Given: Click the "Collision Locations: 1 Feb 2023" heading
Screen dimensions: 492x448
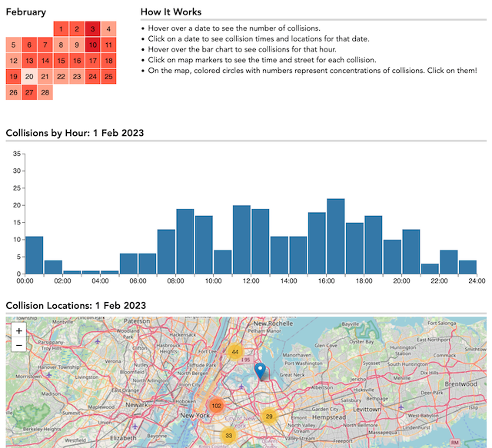Looking at the screenshot, I should [76, 306].
